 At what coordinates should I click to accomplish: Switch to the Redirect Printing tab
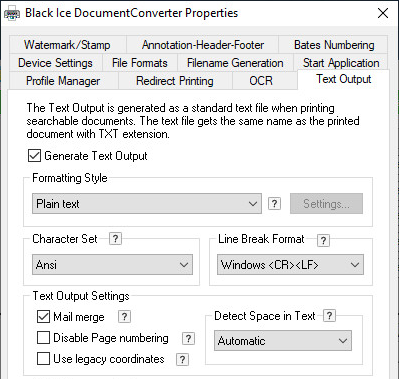tap(175, 81)
